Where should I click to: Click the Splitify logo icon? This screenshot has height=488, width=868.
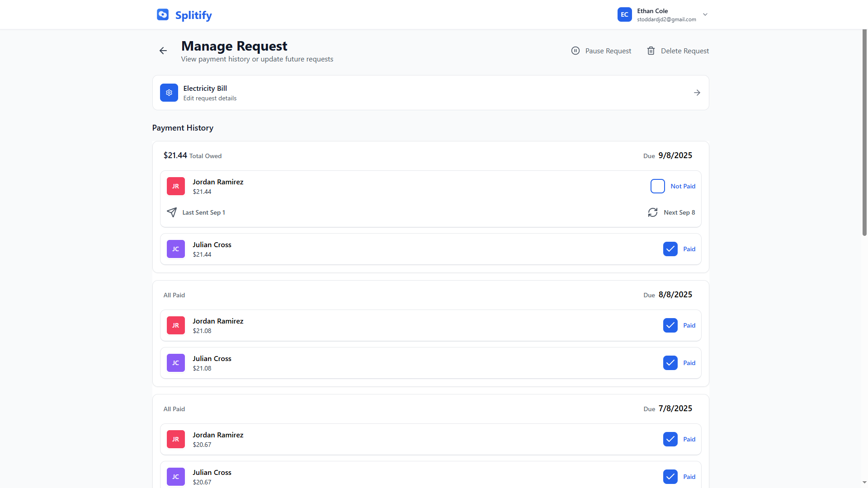point(163,15)
